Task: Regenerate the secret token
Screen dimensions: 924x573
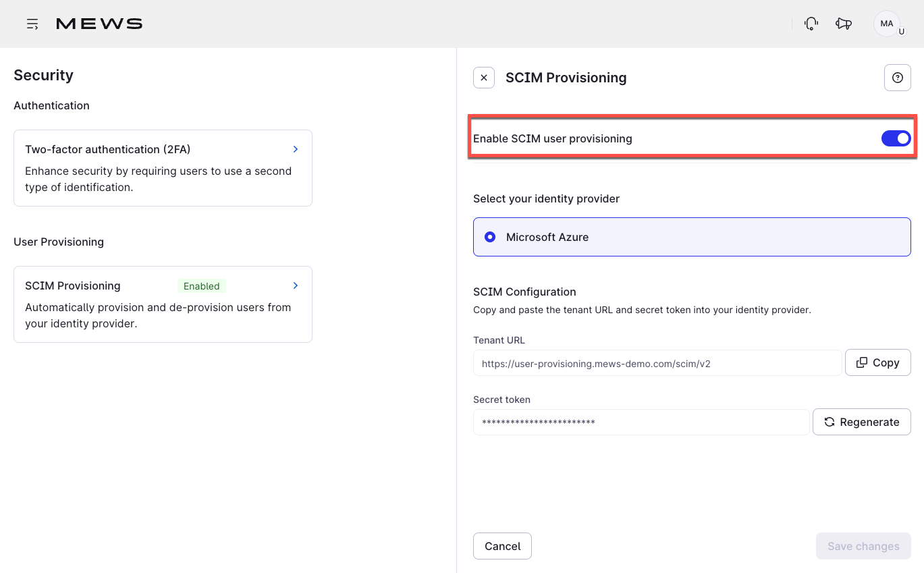Action: pos(862,422)
